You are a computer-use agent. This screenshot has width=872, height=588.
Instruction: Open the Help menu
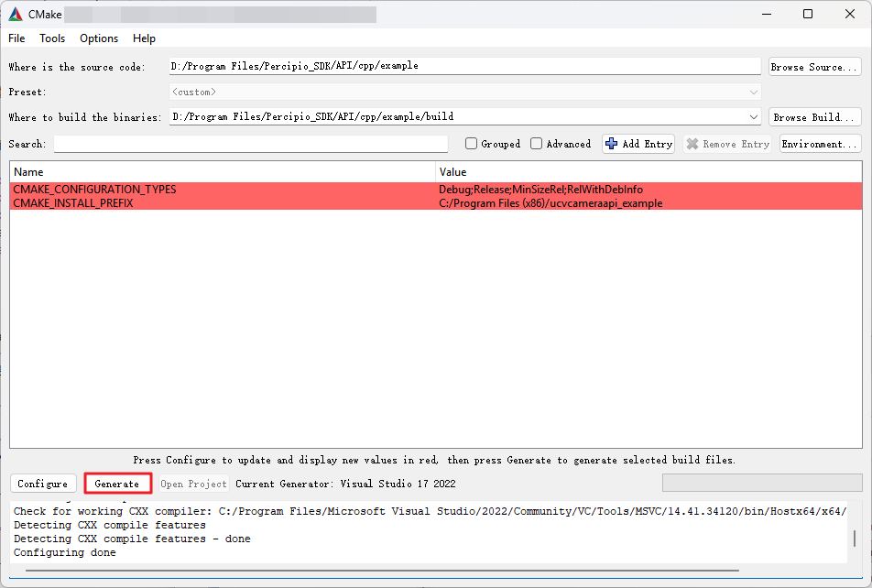tap(144, 38)
